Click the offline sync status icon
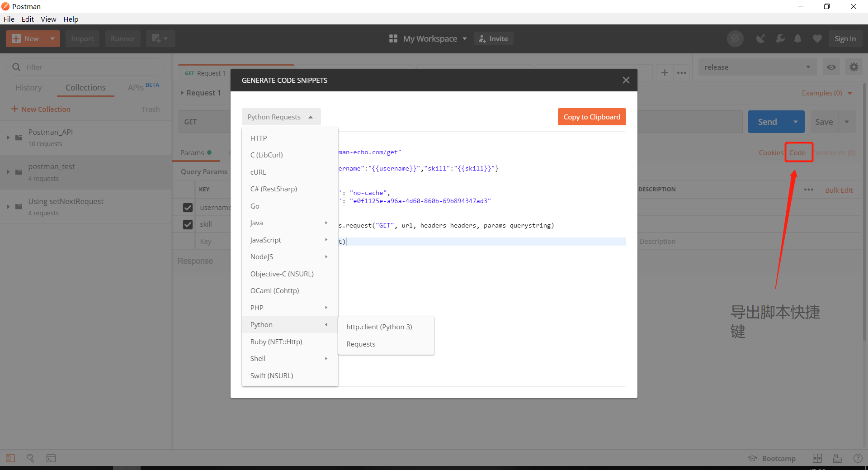 (735, 38)
